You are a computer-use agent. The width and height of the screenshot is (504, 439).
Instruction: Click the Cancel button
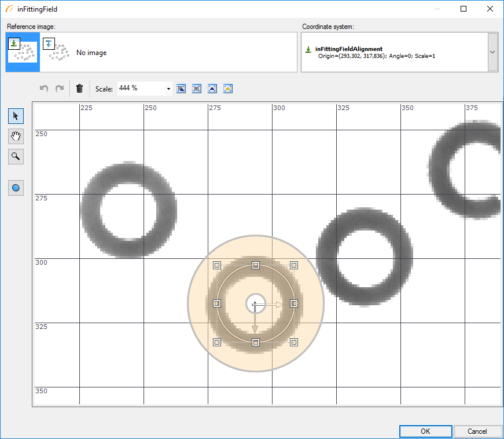coord(477,431)
